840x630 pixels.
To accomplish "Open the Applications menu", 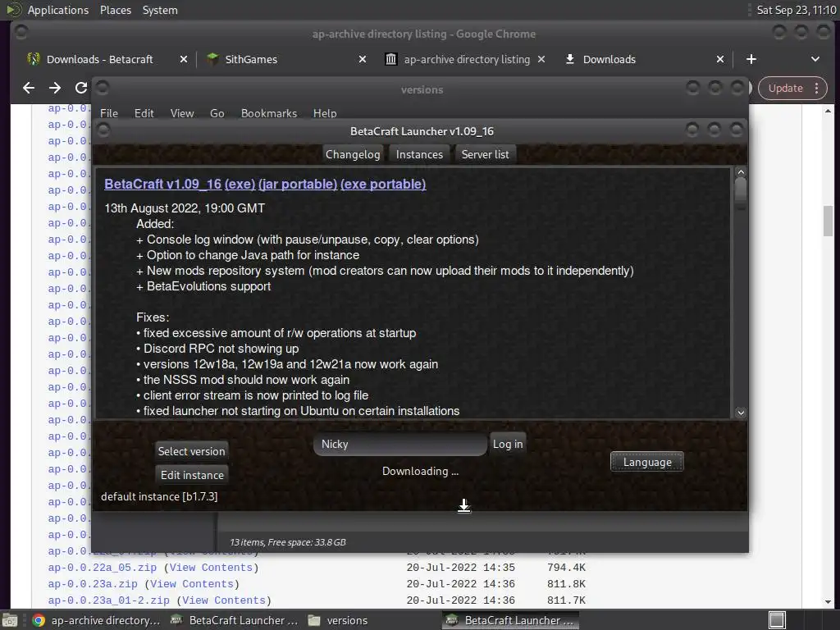I will [x=58, y=10].
